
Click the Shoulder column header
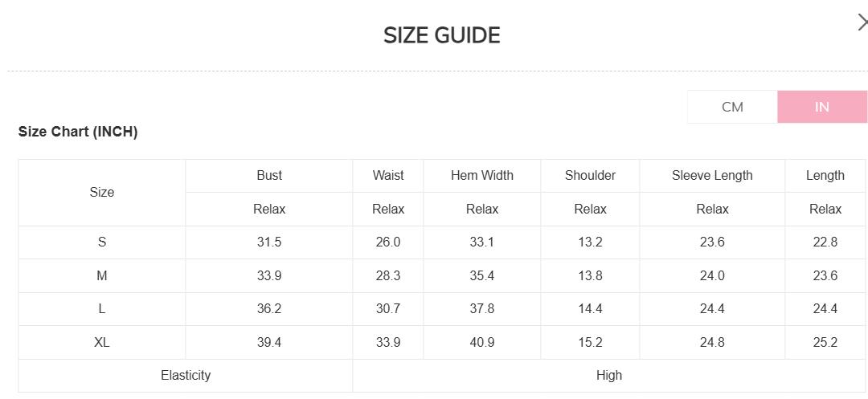point(590,176)
